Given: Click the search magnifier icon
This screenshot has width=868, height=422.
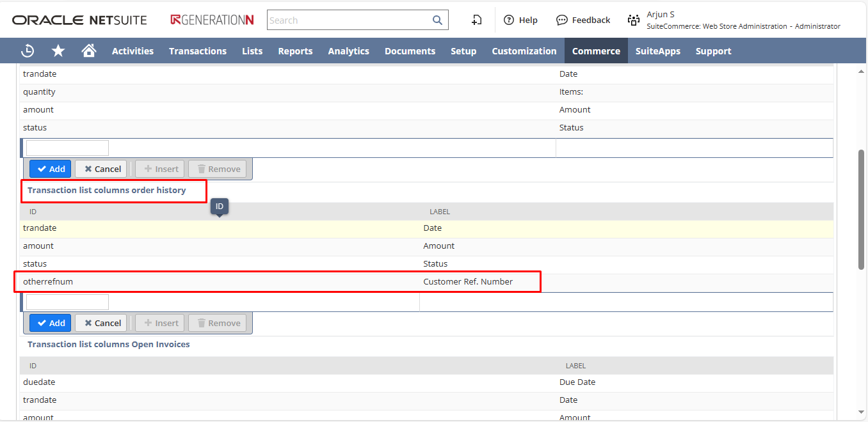Looking at the screenshot, I should 437,20.
